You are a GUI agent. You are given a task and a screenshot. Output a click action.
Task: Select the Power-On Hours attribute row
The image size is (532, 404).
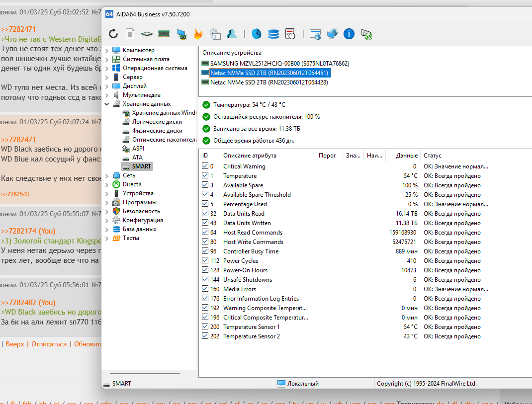(345, 270)
